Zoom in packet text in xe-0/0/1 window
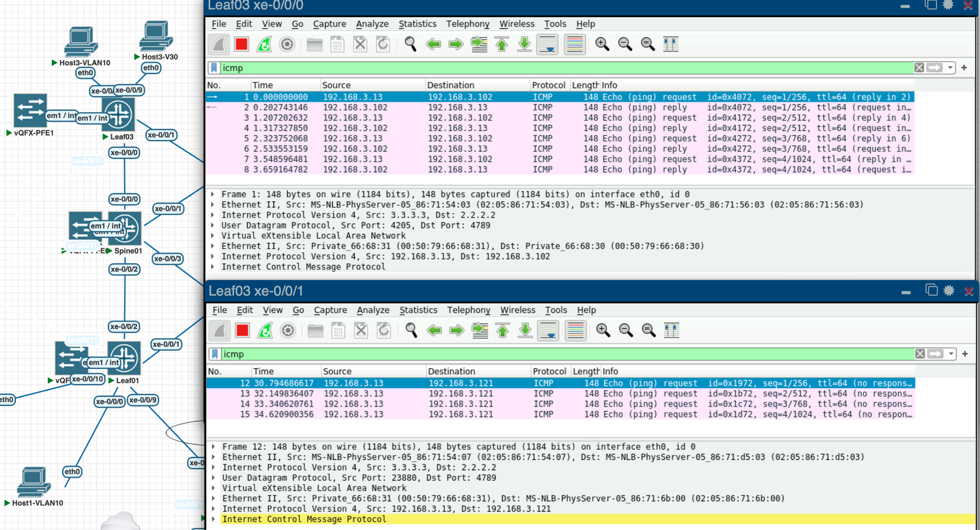 pos(603,331)
